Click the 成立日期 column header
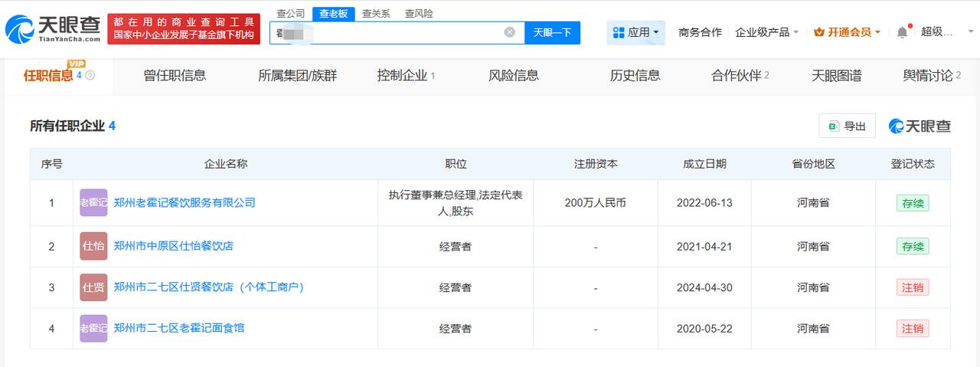Image resolution: width=980 pixels, height=367 pixels. tap(704, 164)
